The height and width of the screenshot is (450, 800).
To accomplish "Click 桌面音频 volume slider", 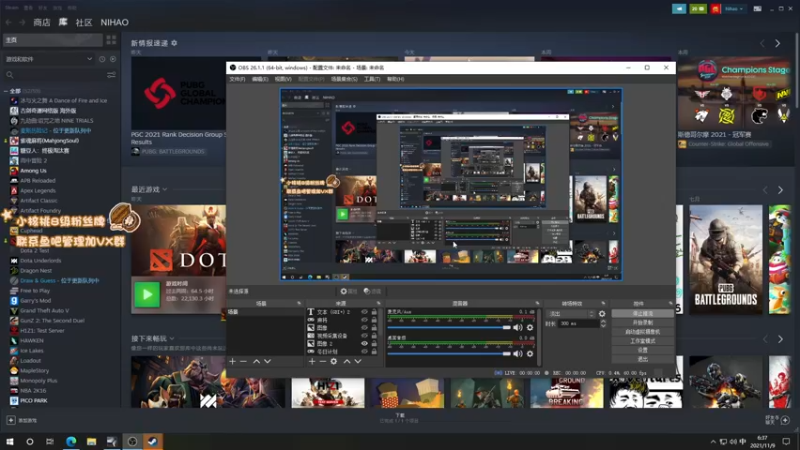I will 449,354.
